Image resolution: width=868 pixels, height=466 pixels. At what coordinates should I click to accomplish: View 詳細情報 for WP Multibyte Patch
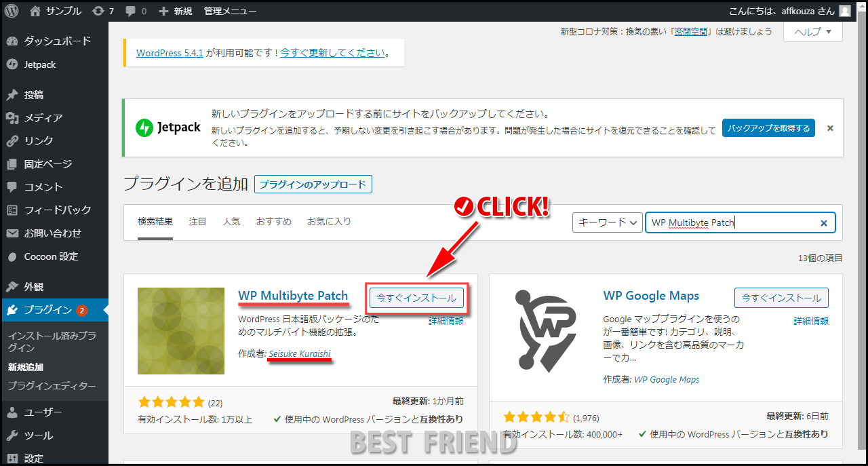(x=446, y=321)
